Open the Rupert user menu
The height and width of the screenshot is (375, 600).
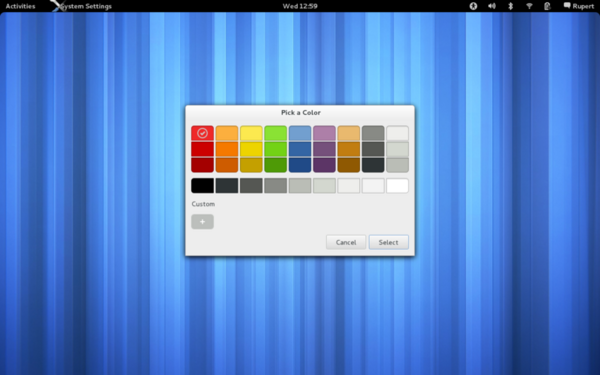pyautogui.click(x=579, y=6)
